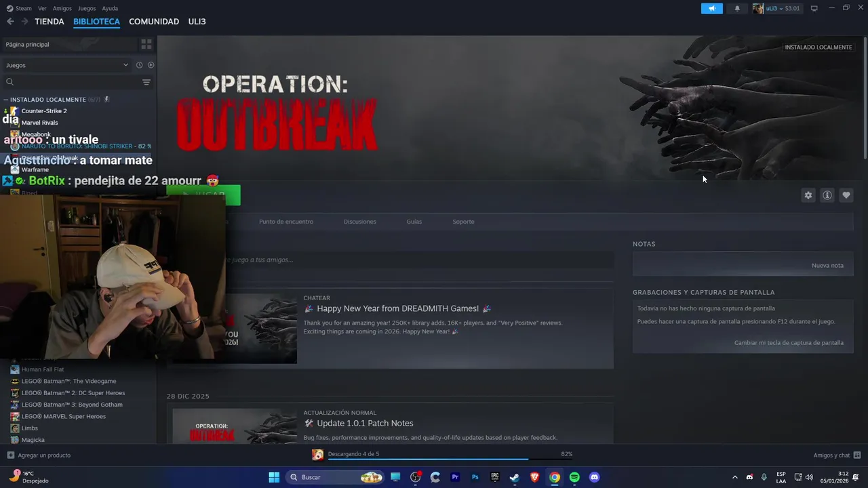Image resolution: width=868 pixels, height=488 pixels.
Task: Click the taskbar Buscar search box
Action: click(x=335, y=477)
